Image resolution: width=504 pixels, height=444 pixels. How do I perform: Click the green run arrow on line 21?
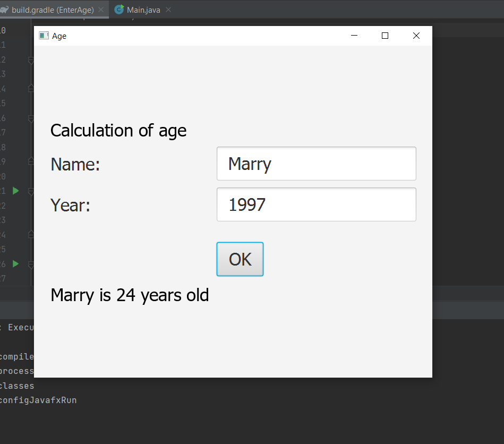(x=15, y=191)
